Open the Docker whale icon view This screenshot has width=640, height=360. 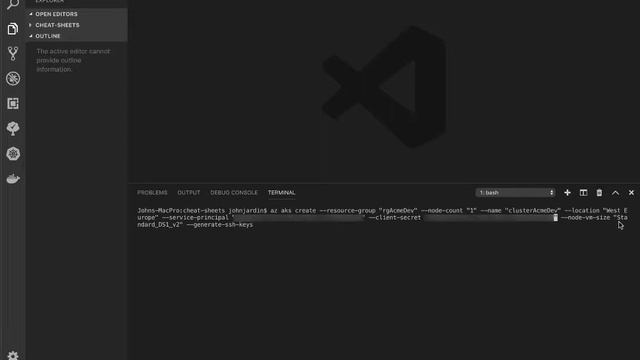tap(13, 179)
